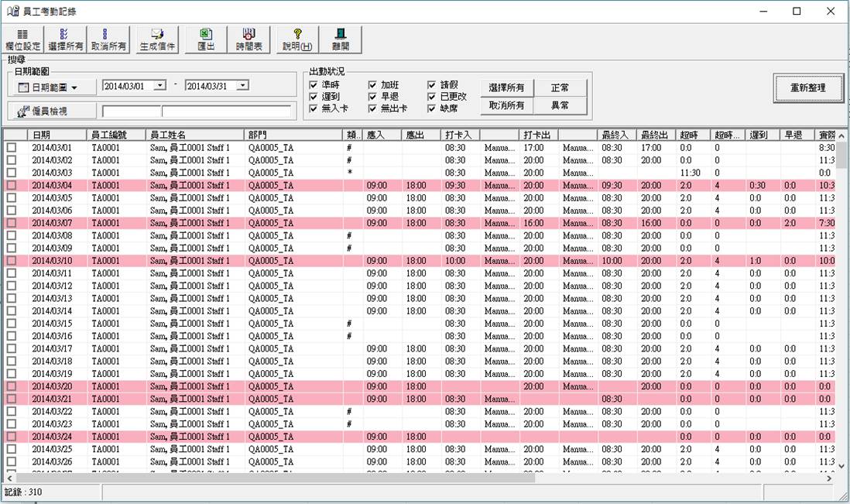Click the 選擇所有 toolbar icon
Image resolution: width=850 pixels, height=504 pixels.
click(66, 39)
